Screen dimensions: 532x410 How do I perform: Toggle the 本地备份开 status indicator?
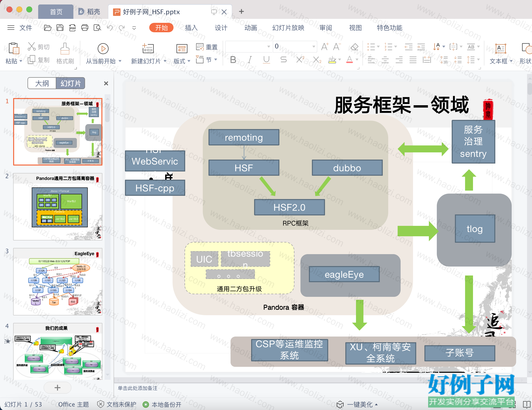point(162,405)
